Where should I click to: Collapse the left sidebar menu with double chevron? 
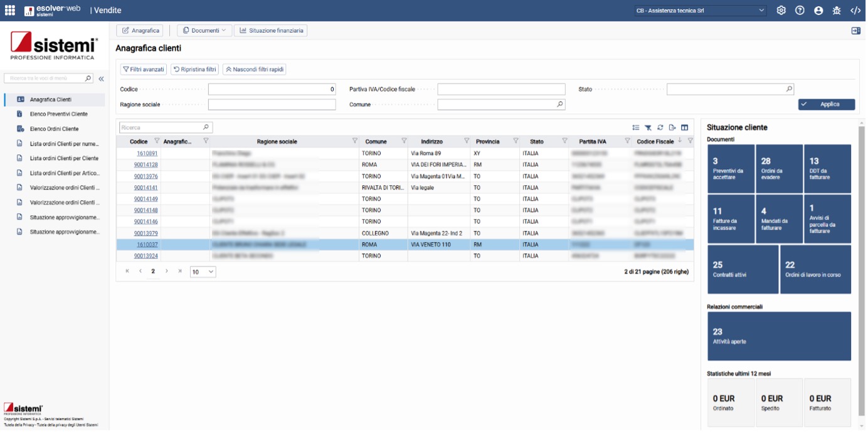pyautogui.click(x=101, y=79)
